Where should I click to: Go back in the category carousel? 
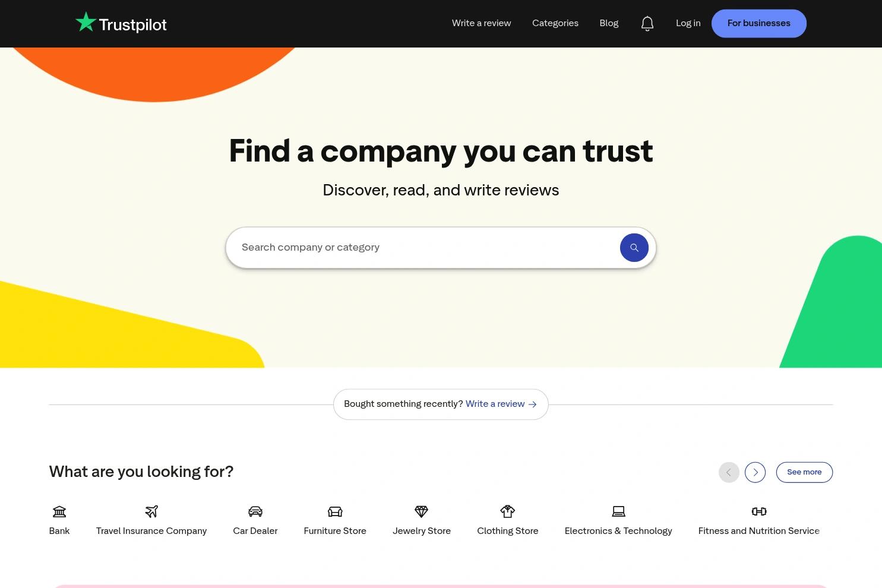coord(729,472)
